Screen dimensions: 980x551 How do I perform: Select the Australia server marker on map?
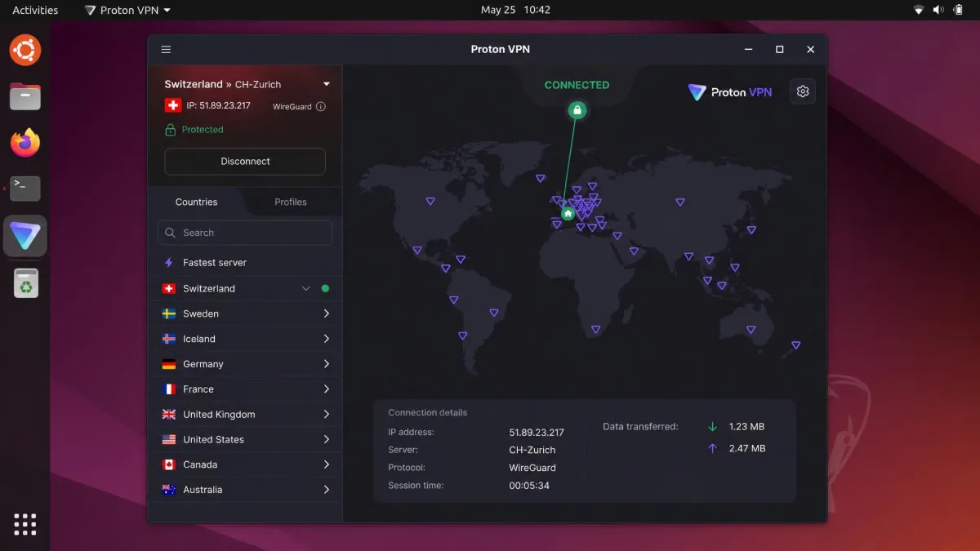tap(751, 330)
